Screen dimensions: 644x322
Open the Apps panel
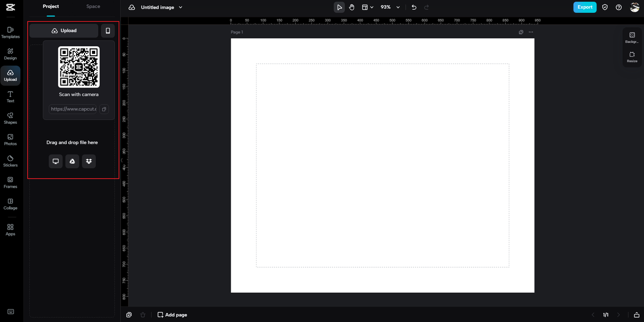coord(10,230)
